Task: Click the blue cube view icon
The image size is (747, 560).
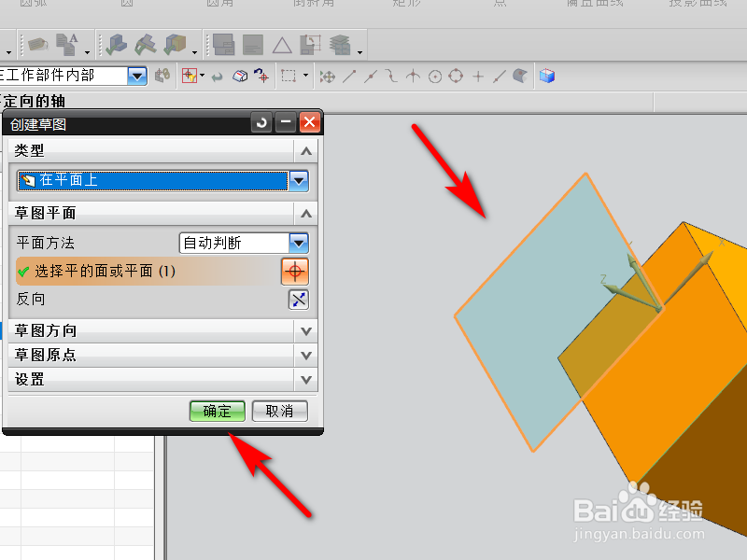Action: click(547, 76)
